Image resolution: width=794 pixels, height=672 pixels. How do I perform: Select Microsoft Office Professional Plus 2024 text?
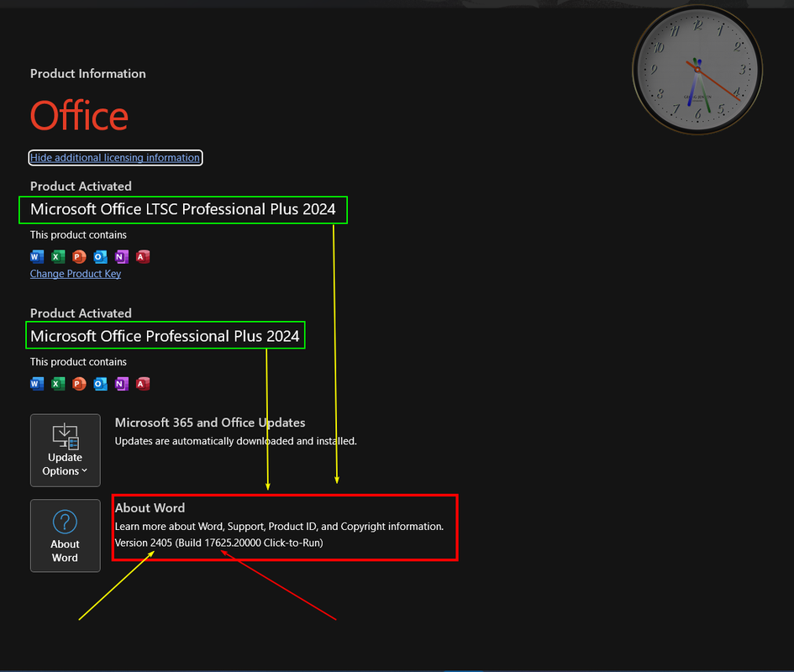(x=165, y=336)
